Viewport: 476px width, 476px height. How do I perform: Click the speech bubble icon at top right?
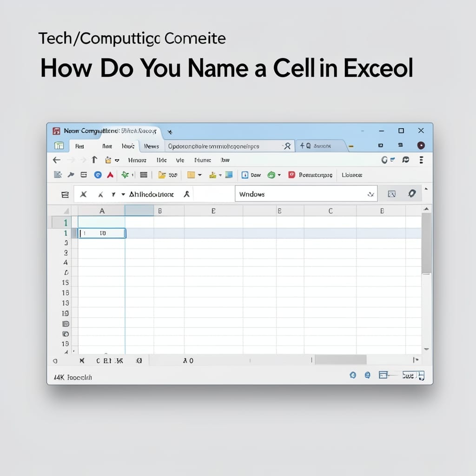(x=405, y=160)
